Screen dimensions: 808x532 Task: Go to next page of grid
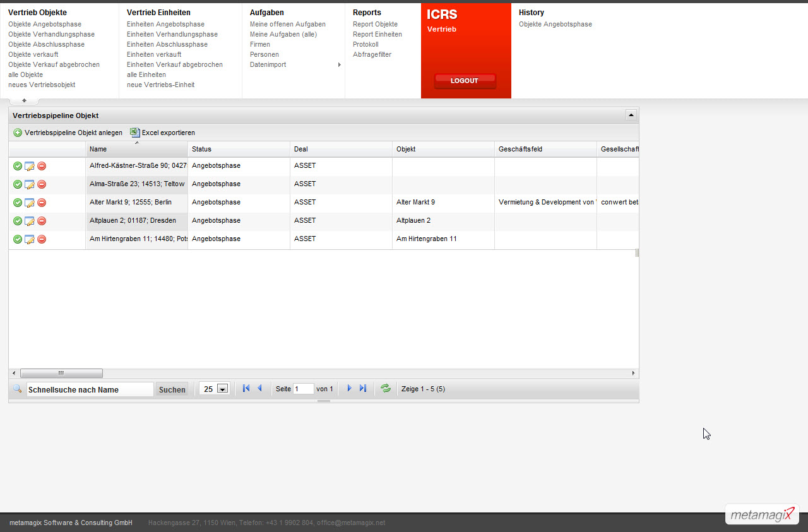click(349, 389)
